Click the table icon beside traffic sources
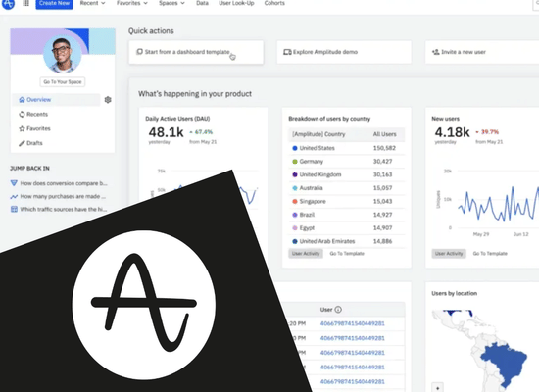Image resolution: width=539 pixels, height=392 pixels. [x=14, y=209]
